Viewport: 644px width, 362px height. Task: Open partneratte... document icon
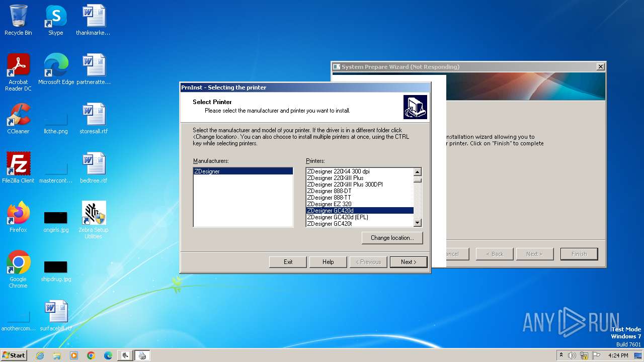coord(93,69)
